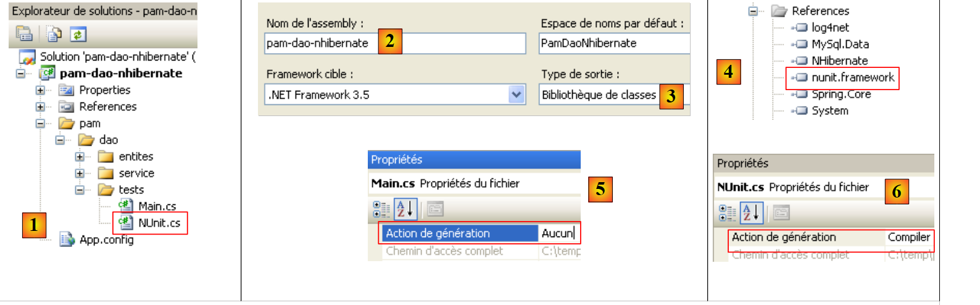Open property pages icon in Main.cs panel
Screen dimensions: 980x305
[x=435, y=209]
